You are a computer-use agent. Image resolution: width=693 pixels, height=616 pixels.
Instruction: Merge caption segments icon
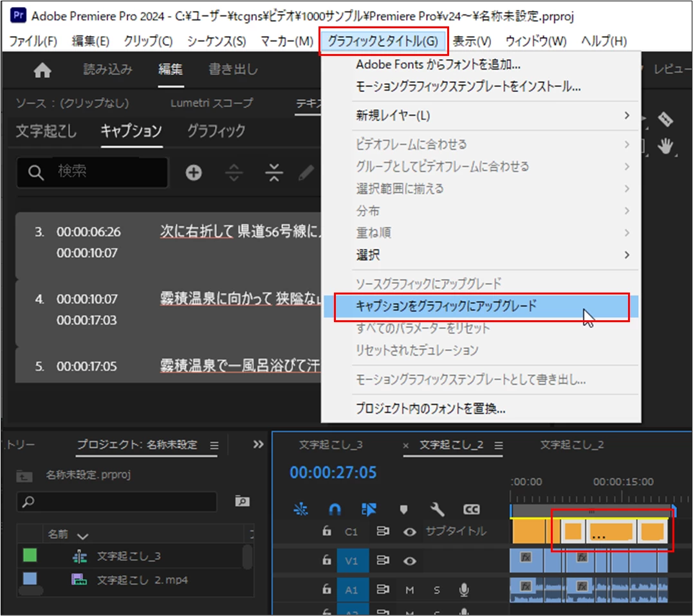(x=274, y=172)
